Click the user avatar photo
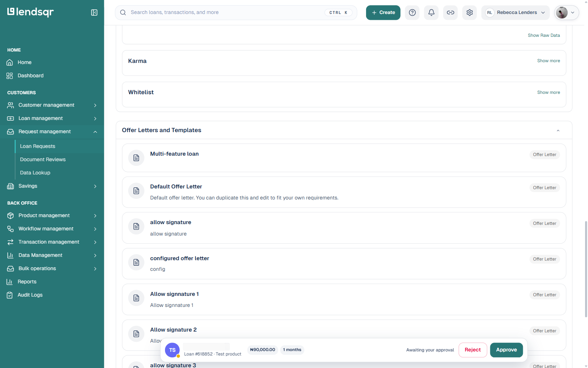Viewport: 588px width, 368px height. coord(562,13)
